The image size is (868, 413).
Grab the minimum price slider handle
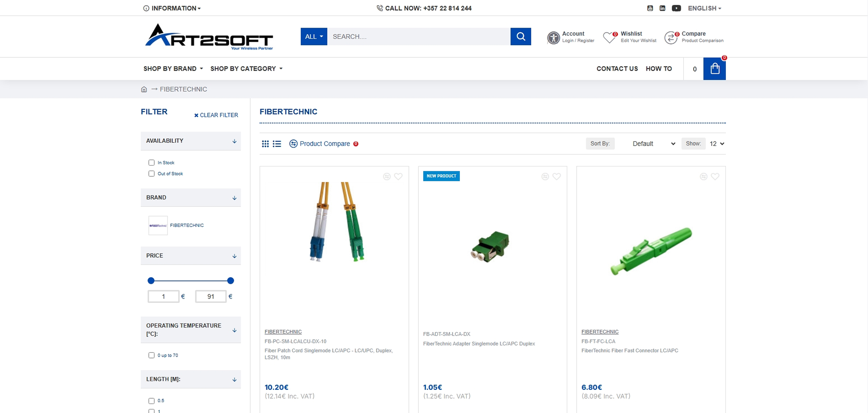point(151,281)
